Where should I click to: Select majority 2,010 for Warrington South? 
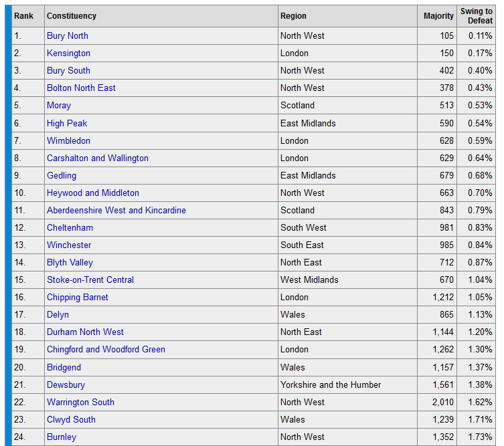point(443,402)
